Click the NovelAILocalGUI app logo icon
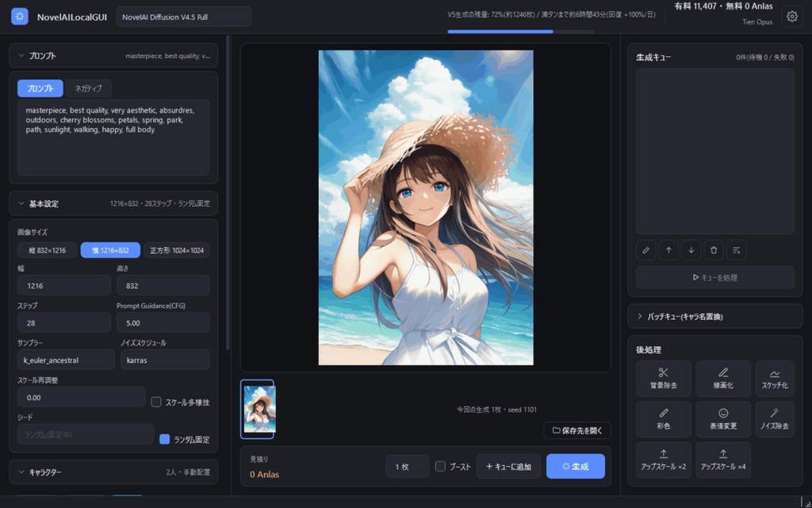 (x=20, y=17)
